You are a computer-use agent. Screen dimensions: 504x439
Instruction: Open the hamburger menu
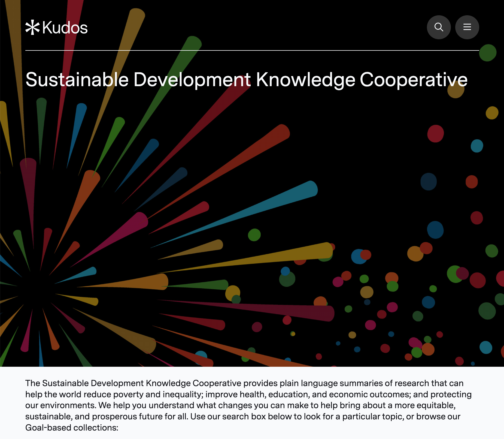click(467, 27)
